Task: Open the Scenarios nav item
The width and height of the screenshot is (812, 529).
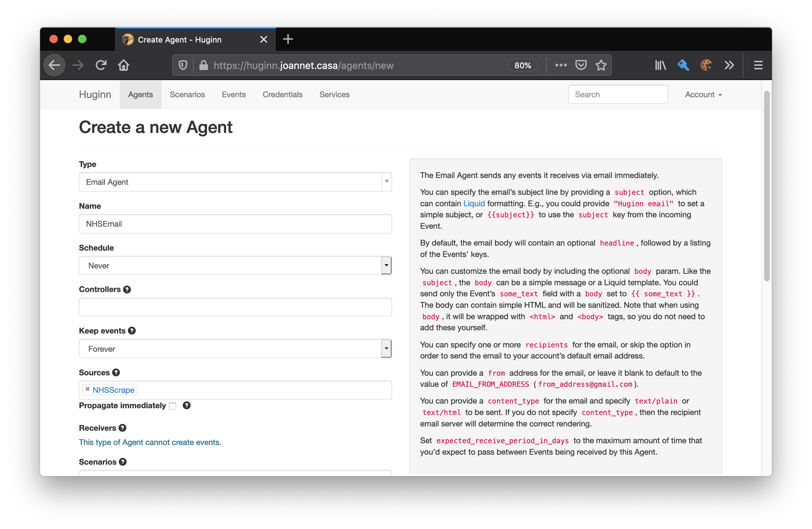Action: [x=187, y=94]
